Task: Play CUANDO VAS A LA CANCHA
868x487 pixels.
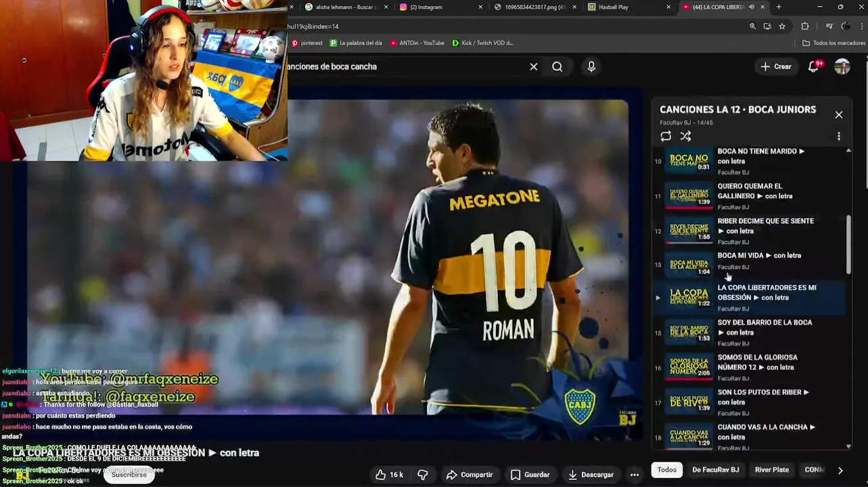Action: pyautogui.click(x=750, y=436)
